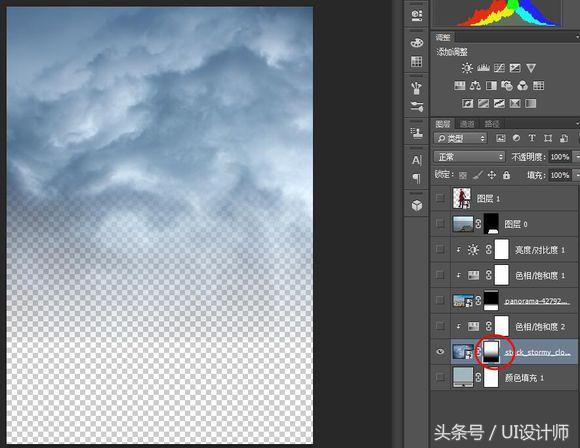Image resolution: width=580 pixels, height=448 pixels.
Task: Show the 图层 0 layer visibility box
Action: (440, 223)
